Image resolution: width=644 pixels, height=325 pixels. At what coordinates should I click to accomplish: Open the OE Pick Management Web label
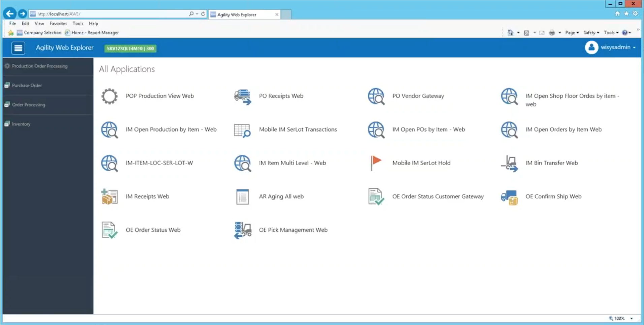tap(293, 230)
